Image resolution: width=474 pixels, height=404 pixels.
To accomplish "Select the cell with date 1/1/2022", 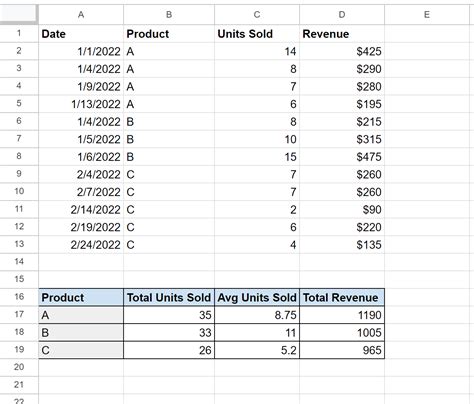I will 81,51.
